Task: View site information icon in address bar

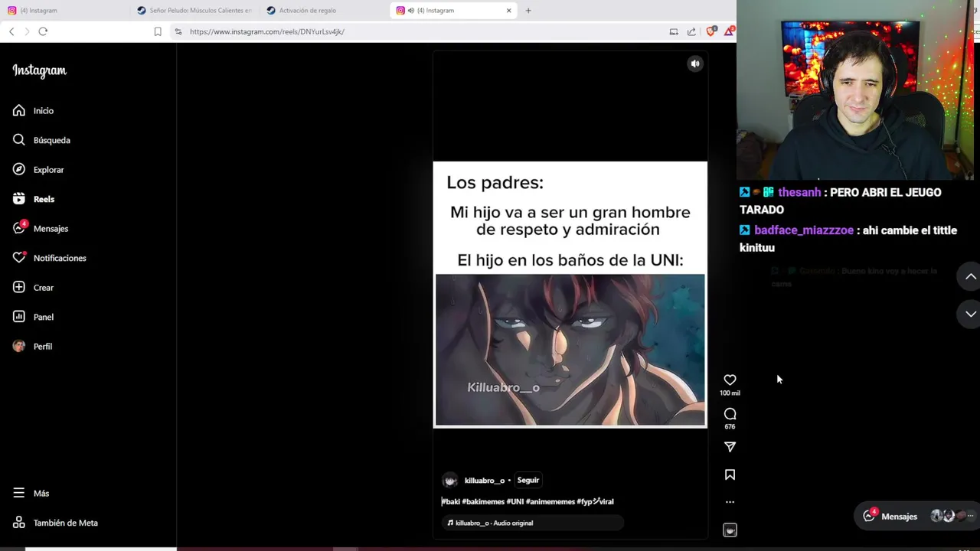Action: click(x=178, y=31)
